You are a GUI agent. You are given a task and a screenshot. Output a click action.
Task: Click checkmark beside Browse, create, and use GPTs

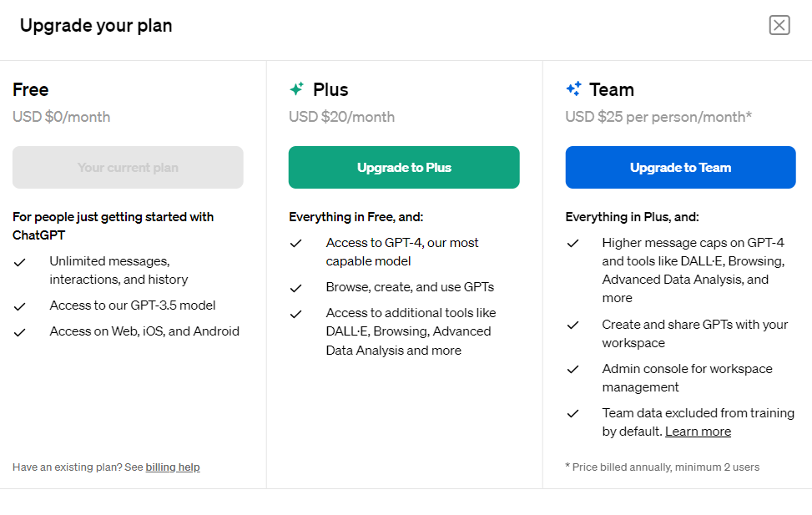click(295, 288)
